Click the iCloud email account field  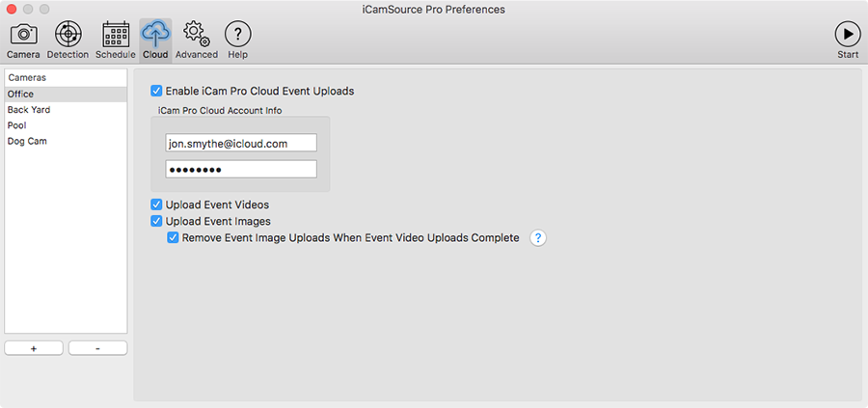[x=241, y=143]
